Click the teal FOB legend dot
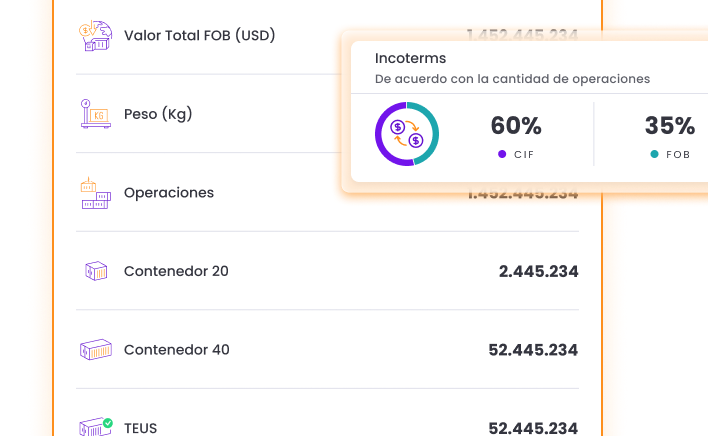Viewport: 708px width, 436px height. point(654,154)
